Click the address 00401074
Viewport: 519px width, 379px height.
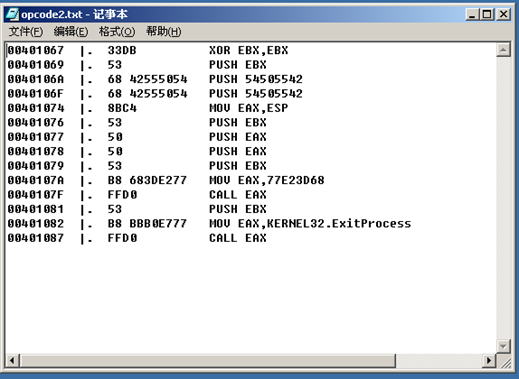(36, 108)
